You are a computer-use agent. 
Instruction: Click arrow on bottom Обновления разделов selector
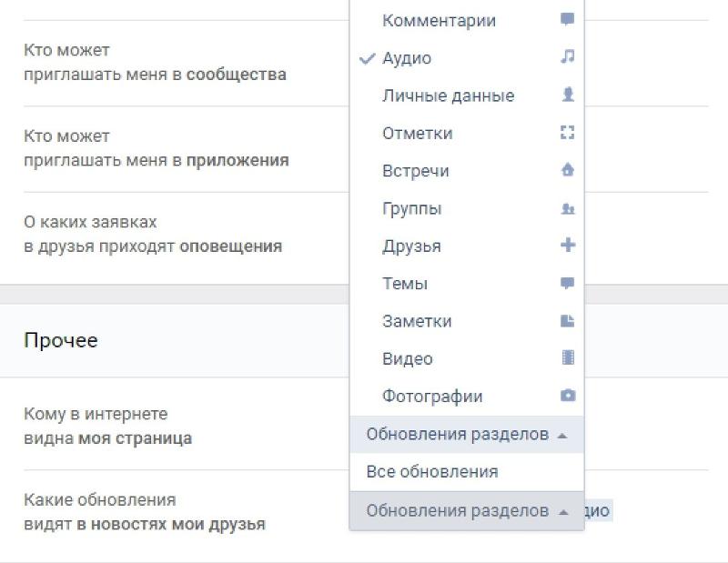562,512
